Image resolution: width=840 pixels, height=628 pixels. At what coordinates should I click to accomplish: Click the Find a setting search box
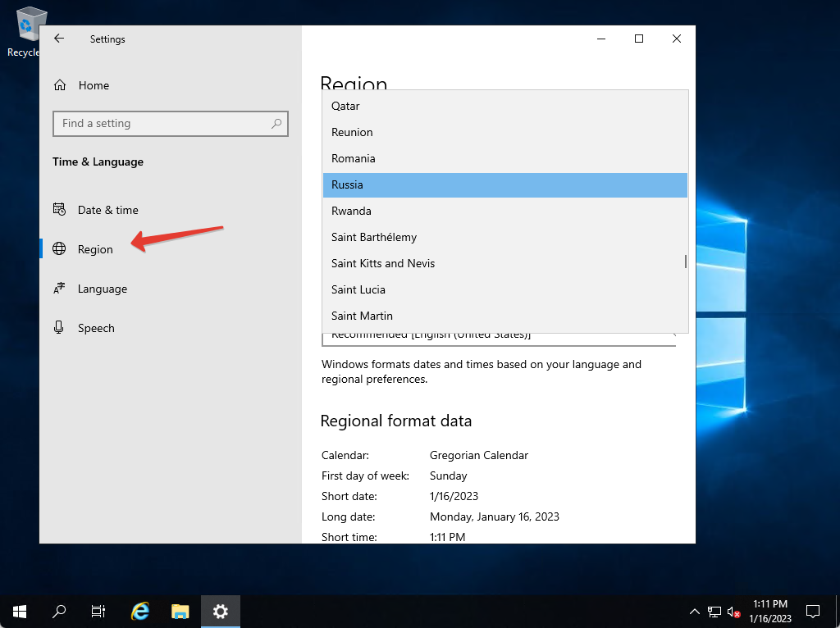pos(170,123)
